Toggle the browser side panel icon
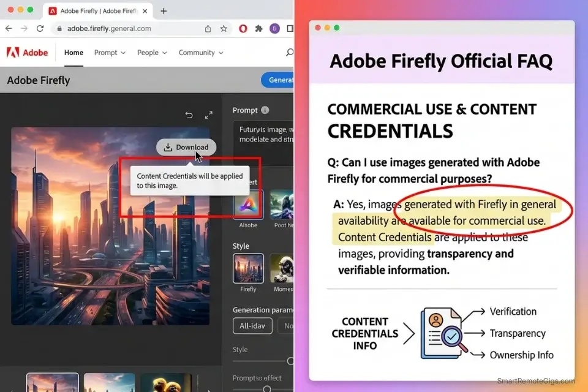This screenshot has width=588, height=392. pos(290,29)
